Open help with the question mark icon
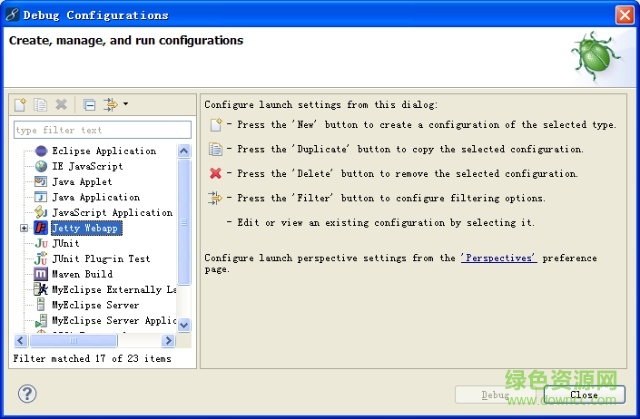The width and height of the screenshot is (640, 419). tap(28, 394)
